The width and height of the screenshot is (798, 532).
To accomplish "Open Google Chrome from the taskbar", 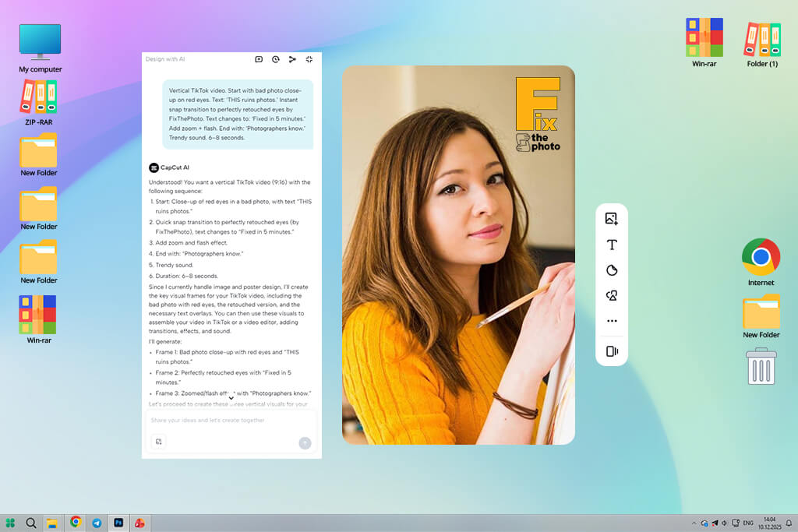I will [76, 522].
